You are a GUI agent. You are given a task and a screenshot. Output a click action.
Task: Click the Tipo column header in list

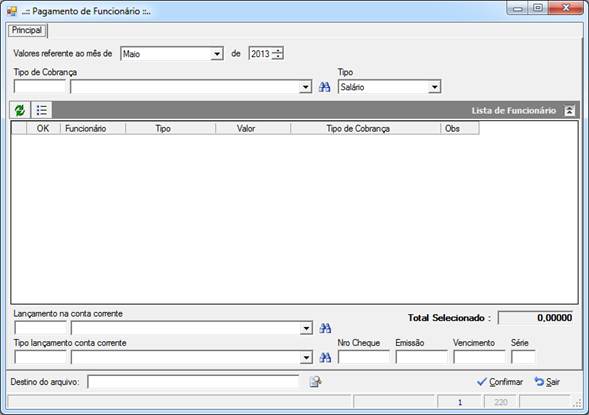(x=171, y=128)
